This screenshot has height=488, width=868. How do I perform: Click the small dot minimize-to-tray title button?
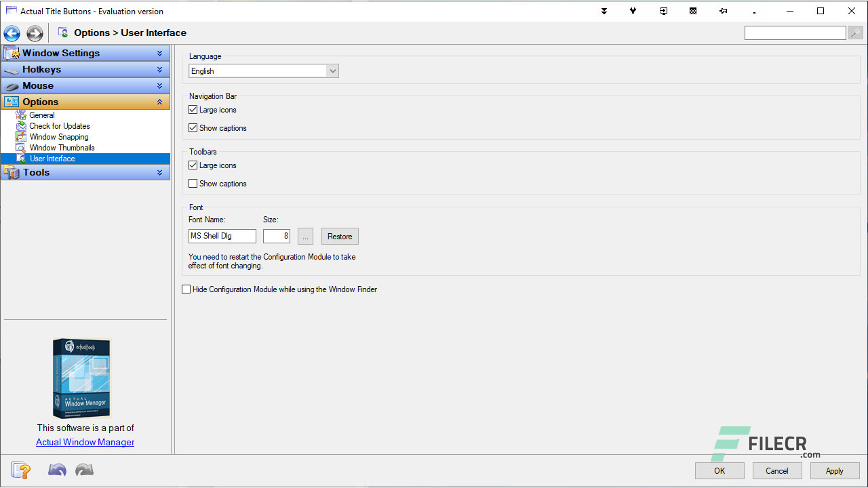click(x=754, y=12)
